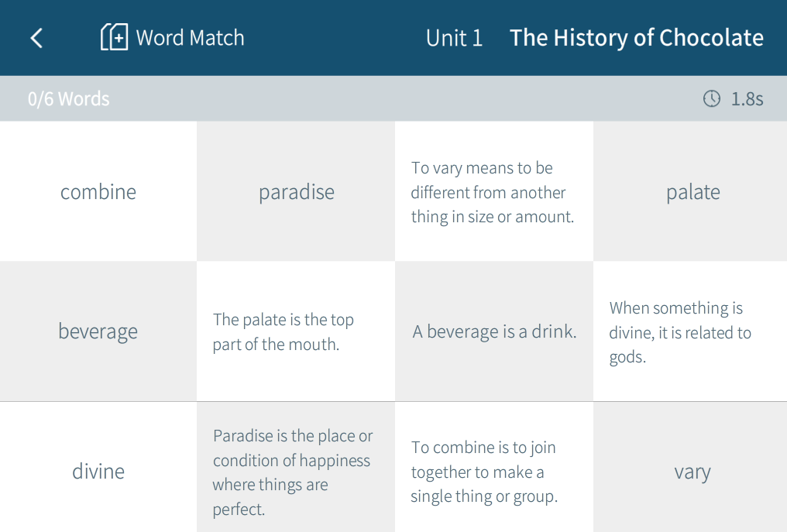Tap the 'vary' word card

coord(692,472)
